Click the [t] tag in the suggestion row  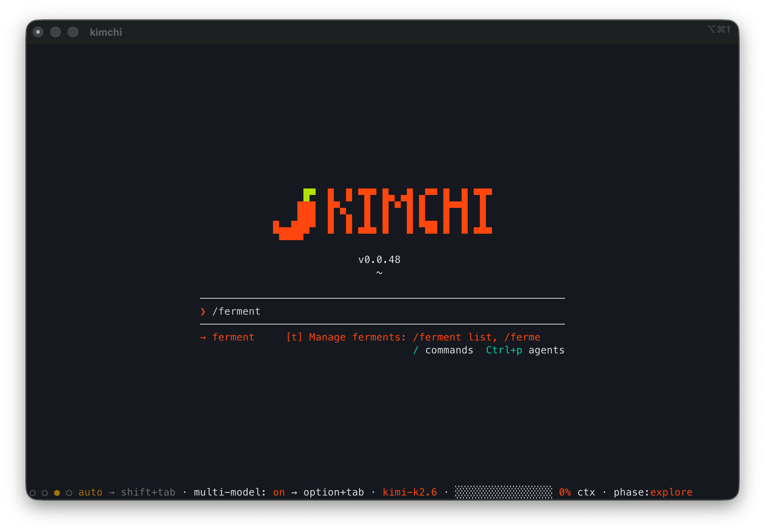point(294,337)
